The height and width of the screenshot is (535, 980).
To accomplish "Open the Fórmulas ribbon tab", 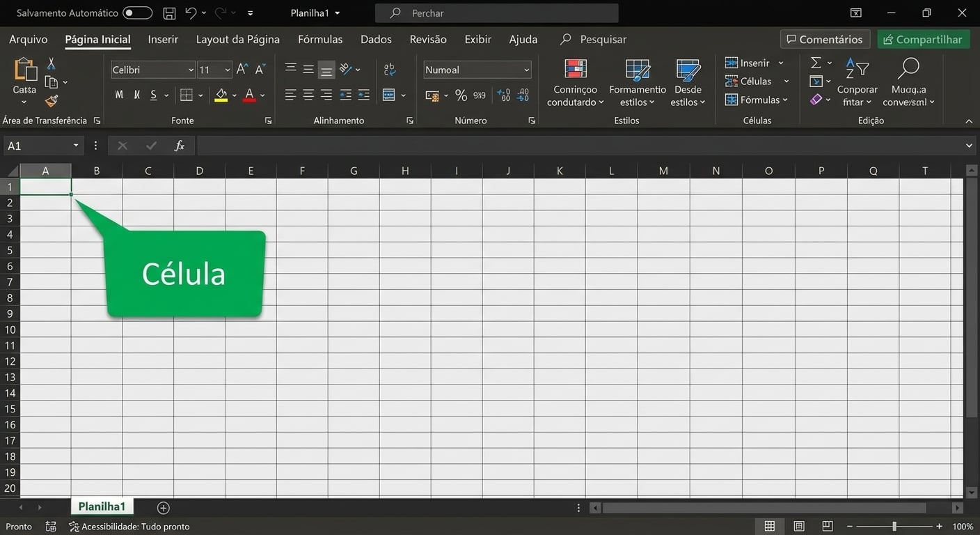I will coord(320,40).
